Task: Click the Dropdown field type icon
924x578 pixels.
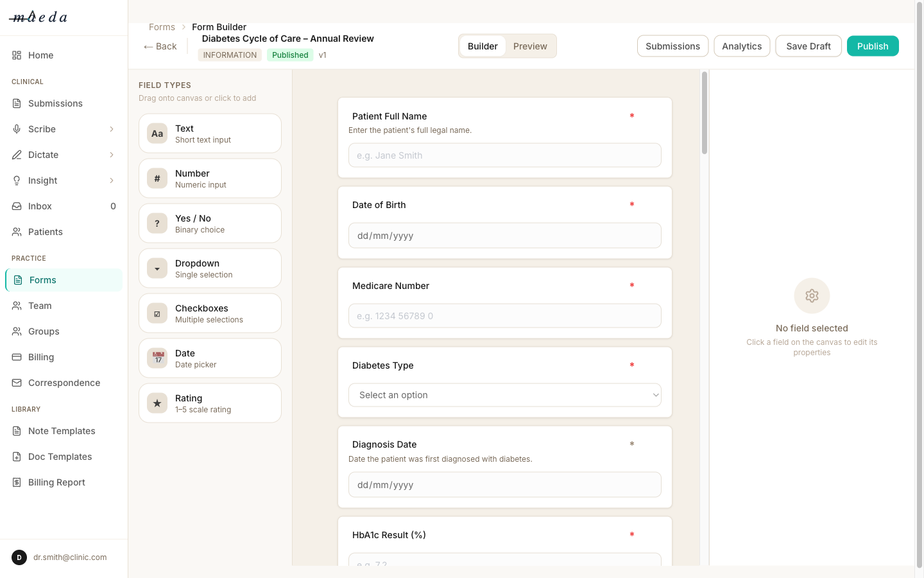Action: coord(157,268)
